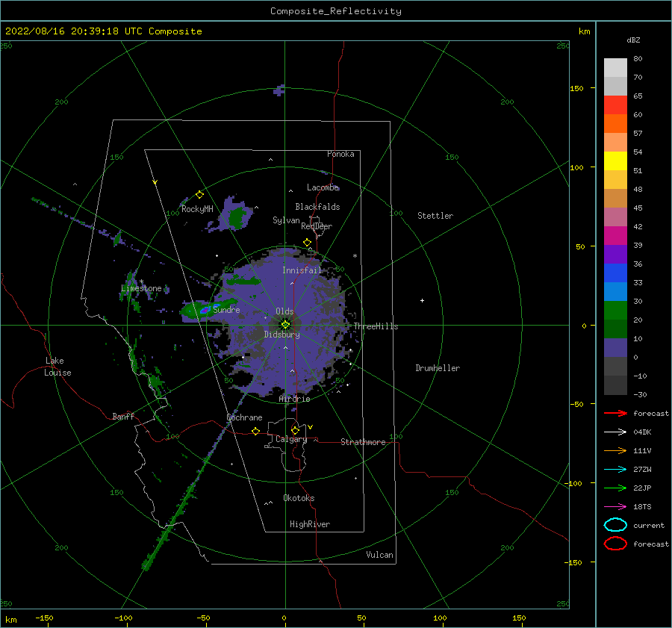This screenshot has width=672, height=628.
Task: Click the Composite_Reflectivity title
Action: pyautogui.click(x=336, y=11)
